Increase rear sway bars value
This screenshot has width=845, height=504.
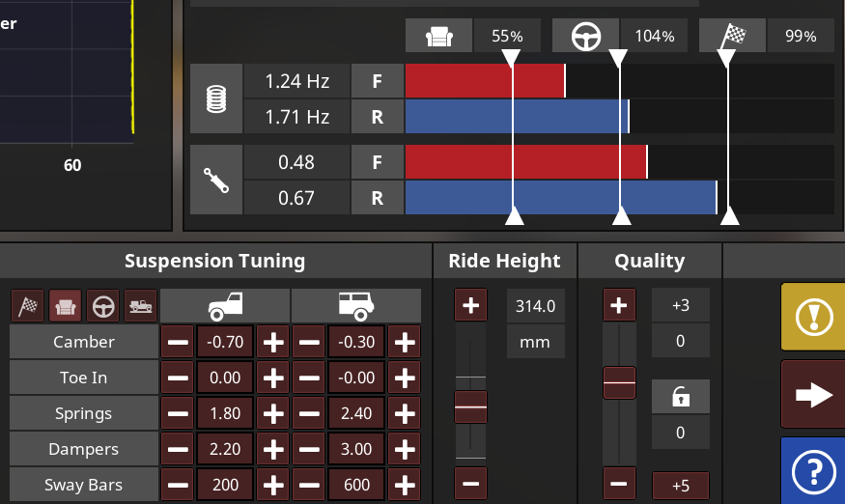[x=405, y=485]
